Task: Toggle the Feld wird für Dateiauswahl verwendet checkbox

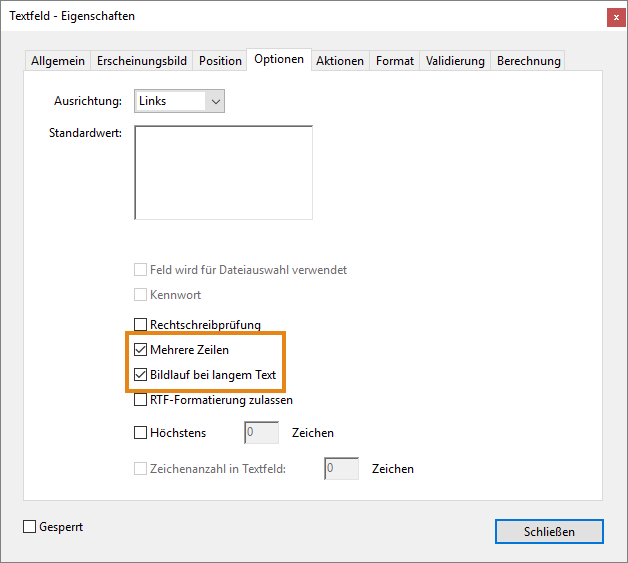Action: (x=140, y=270)
